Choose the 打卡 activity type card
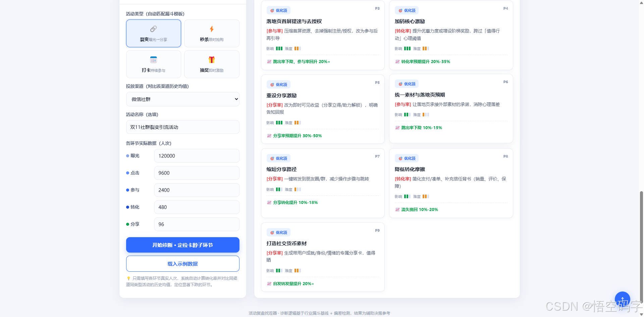This screenshot has height=317, width=644. pos(154,64)
